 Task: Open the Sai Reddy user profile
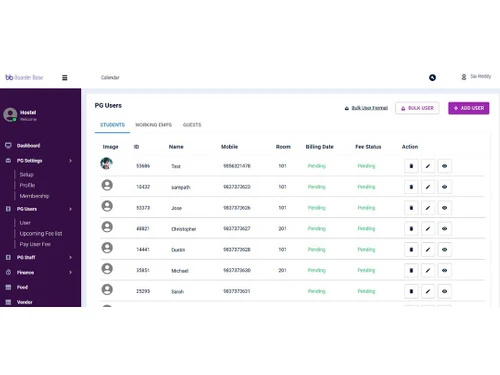coord(476,77)
